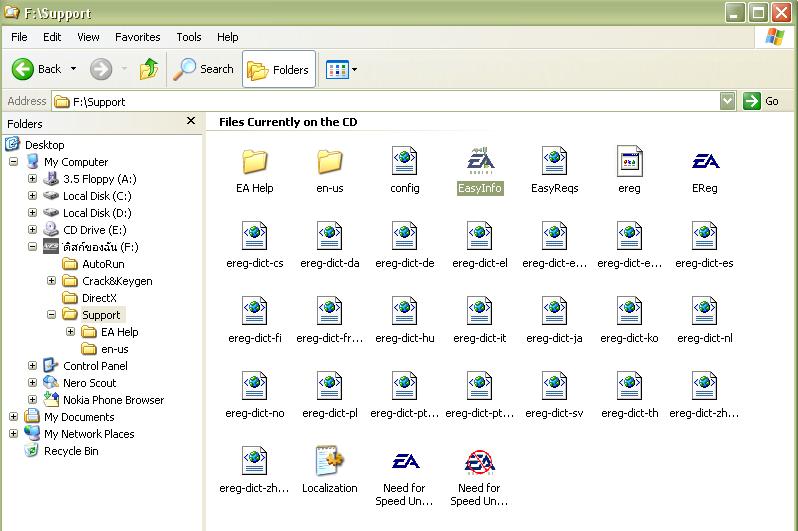Click the Address bar path field
Viewport: 798px width, 531px height.
pos(385,101)
